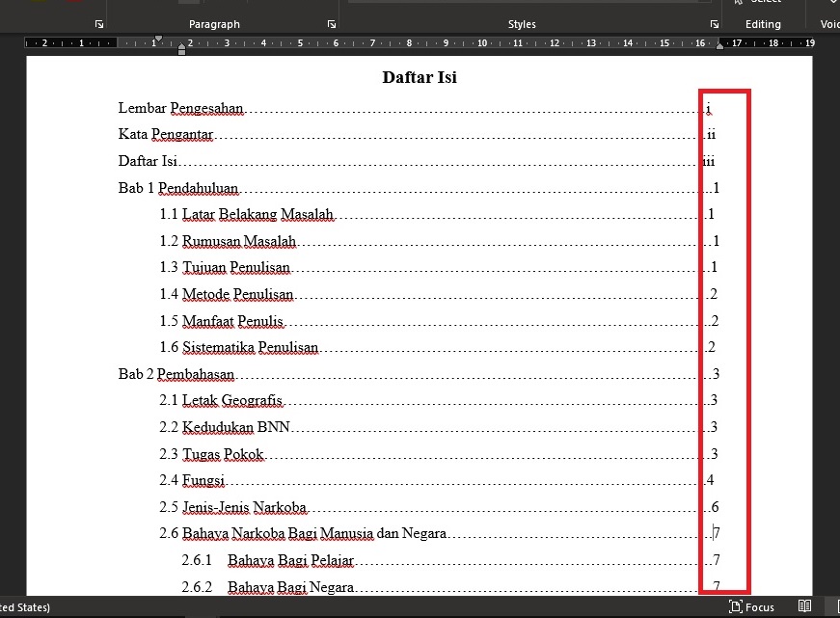
Task: Click 2.6.2 Bahaya Bagi Negara line
Action: 450,587
